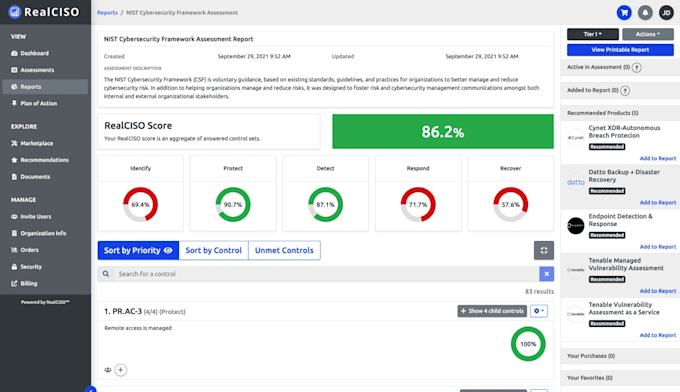The image size is (680, 392).
Task: Click the PR.AC-3 control title
Action: [x=123, y=311]
